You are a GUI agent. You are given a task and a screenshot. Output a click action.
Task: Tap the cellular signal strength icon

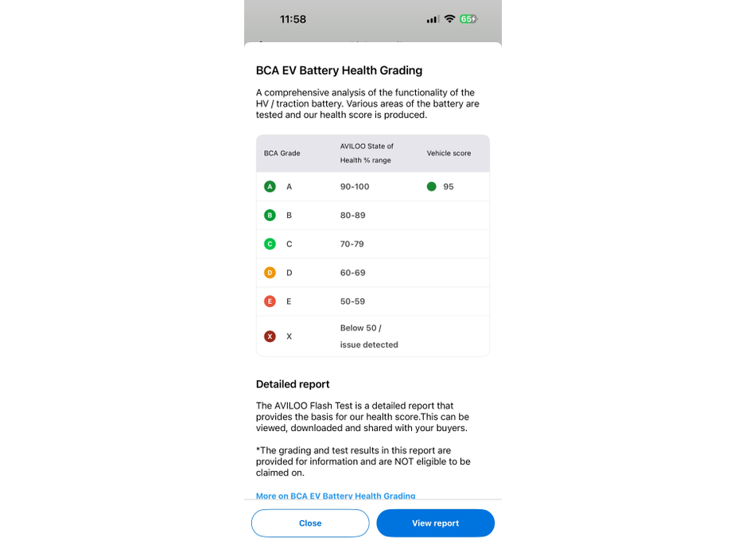pyautogui.click(x=433, y=19)
